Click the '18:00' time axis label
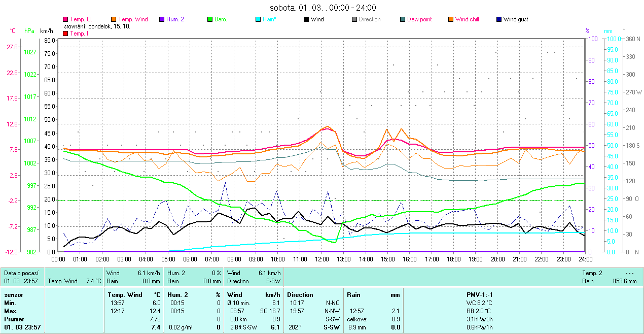The image size is (644, 334). tap(453, 259)
